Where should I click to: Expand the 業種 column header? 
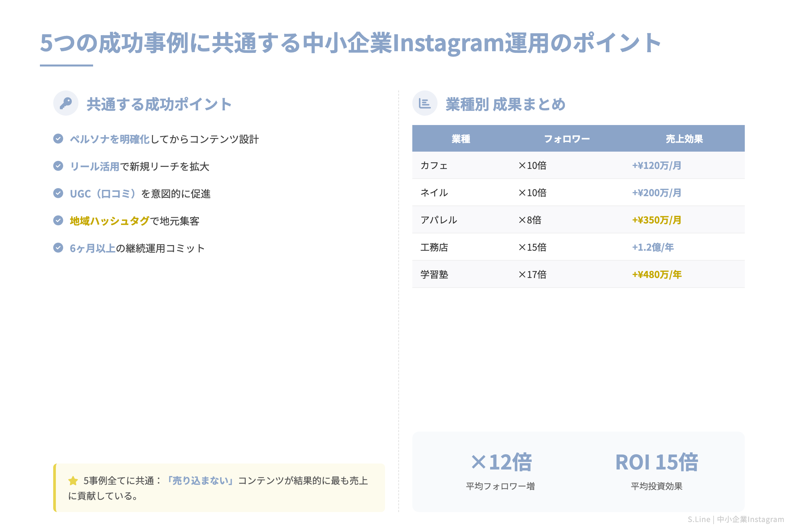coord(461,138)
